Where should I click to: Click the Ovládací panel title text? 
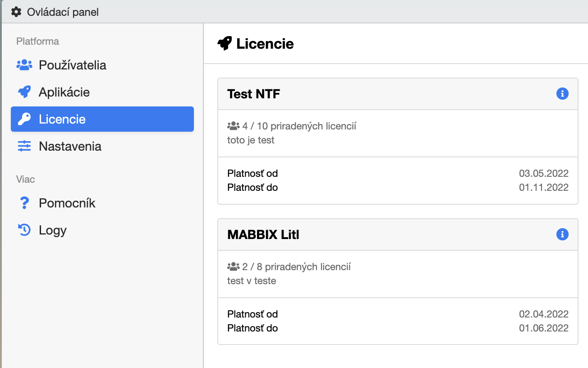(x=63, y=12)
